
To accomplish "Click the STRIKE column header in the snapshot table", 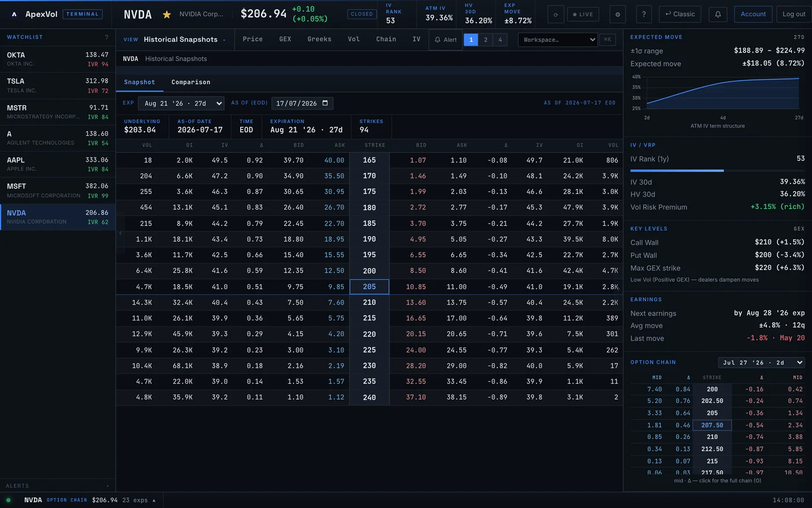I will click(x=375, y=145).
